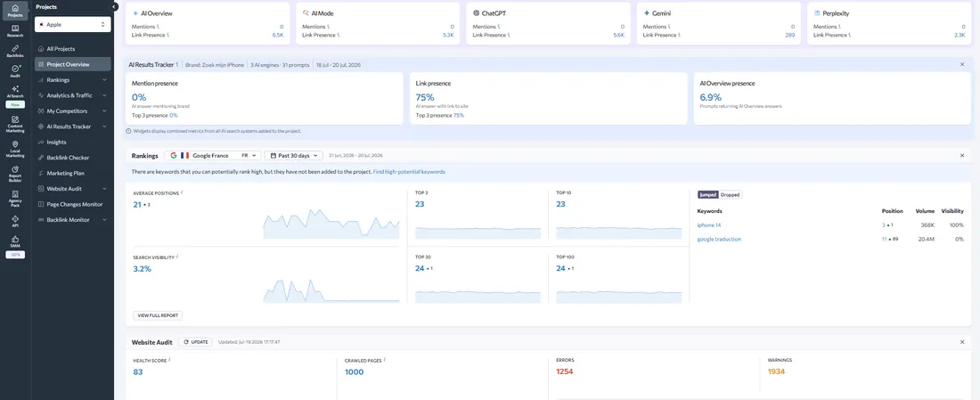Click the 1254 errors value

pos(564,371)
